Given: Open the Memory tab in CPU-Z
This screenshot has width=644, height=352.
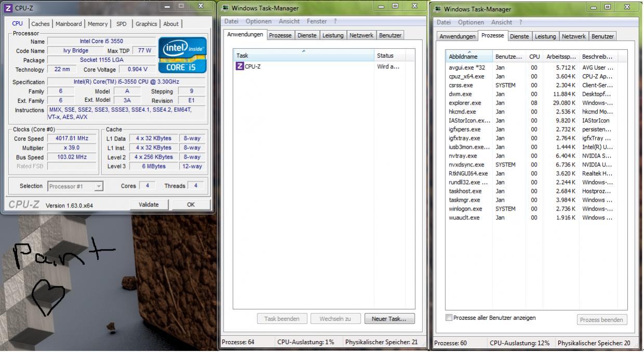Looking at the screenshot, I should [x=98, y=24].
